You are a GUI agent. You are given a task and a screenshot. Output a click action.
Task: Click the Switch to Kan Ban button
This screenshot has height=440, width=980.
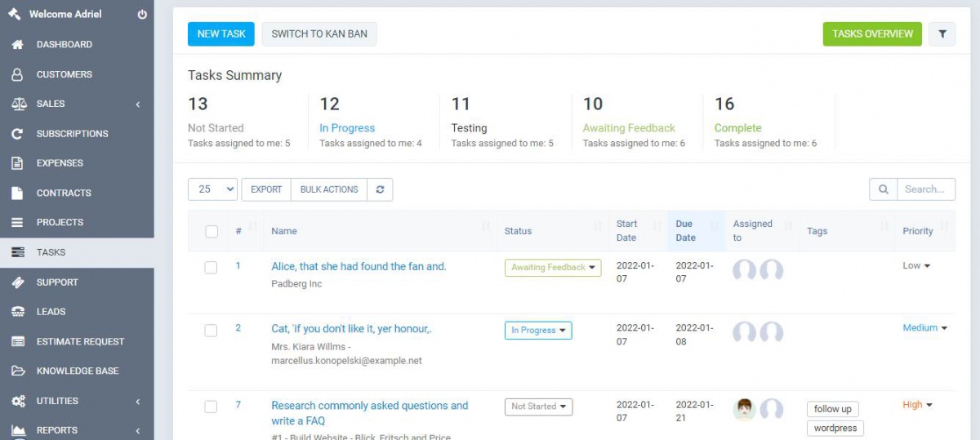(319, 34)
